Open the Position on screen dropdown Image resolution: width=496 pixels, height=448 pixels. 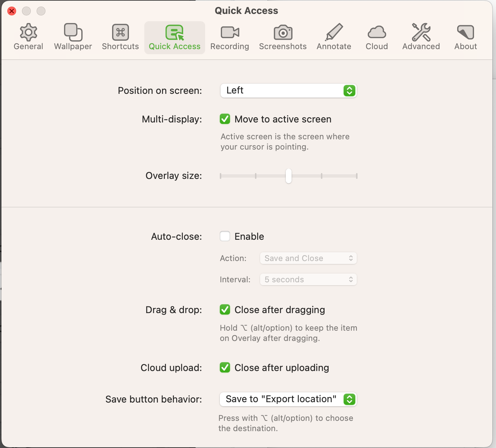[288, 91]
